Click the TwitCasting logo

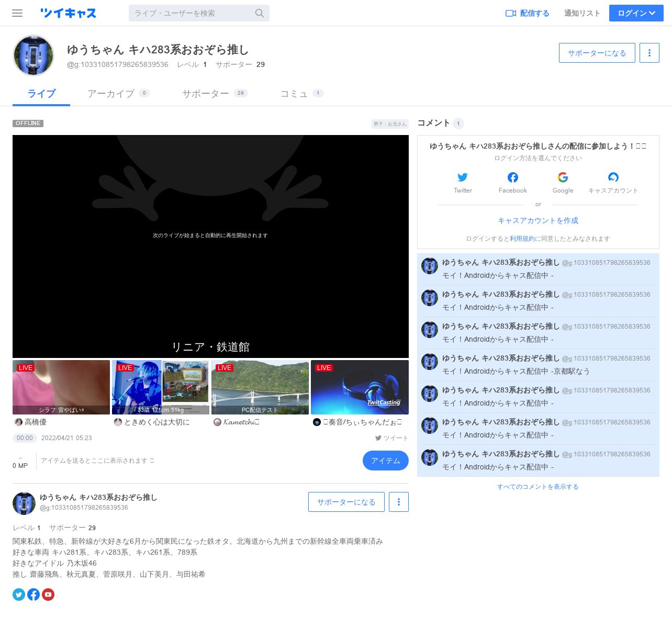click(x=68, y=13)
